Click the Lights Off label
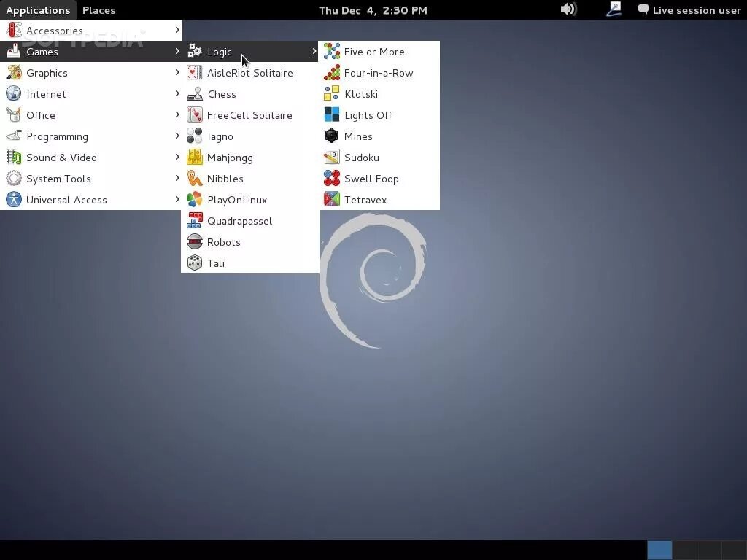The height and width of the screenshot is (560, 747). [x=368, y=116]
